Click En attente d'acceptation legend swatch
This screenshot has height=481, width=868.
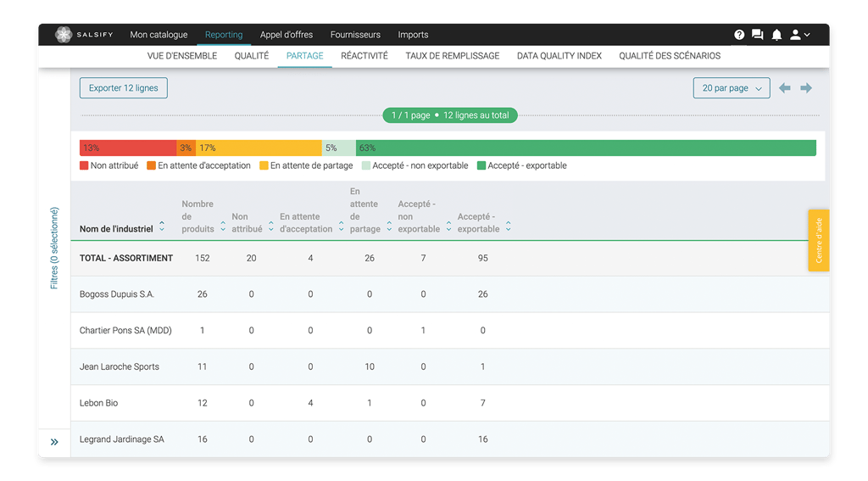(151, 165)
